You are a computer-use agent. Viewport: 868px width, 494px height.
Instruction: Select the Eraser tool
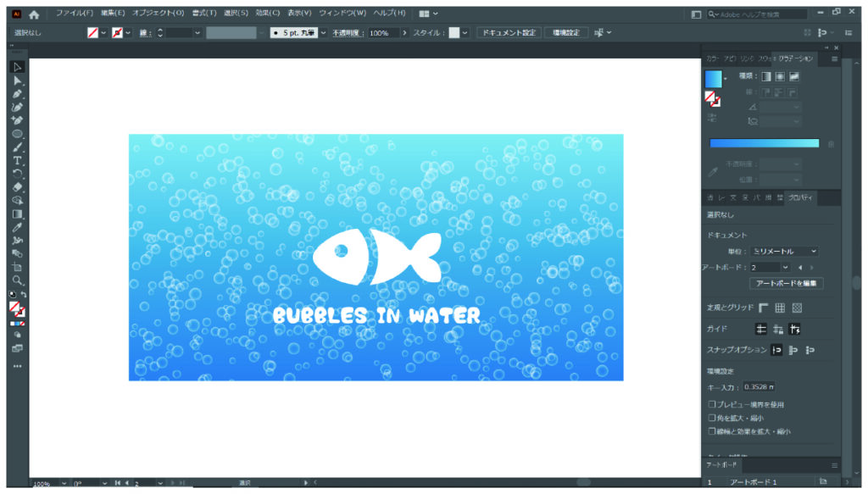(x=17, y=187)
